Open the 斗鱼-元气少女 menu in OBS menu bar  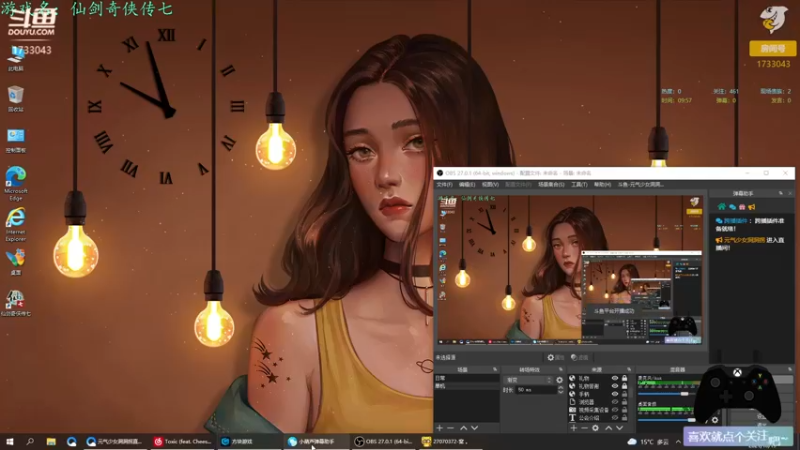[x=640, y=184]
